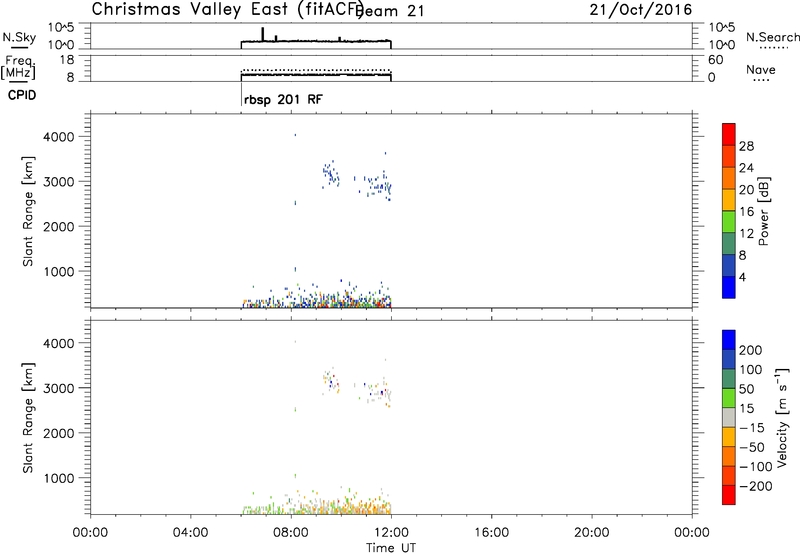Click the plot title 'Christmas Valley East (fitACF)'

click(x=228, y=9)
